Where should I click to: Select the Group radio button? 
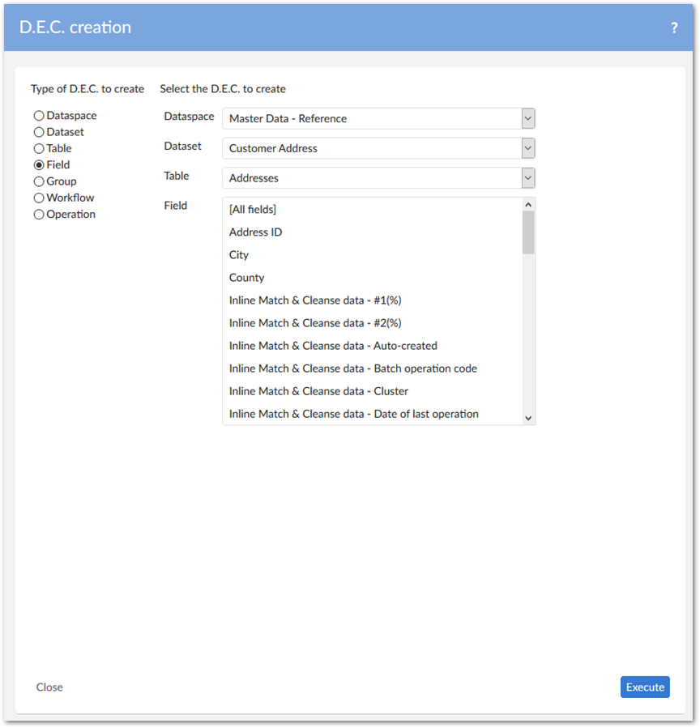point(39,181)
